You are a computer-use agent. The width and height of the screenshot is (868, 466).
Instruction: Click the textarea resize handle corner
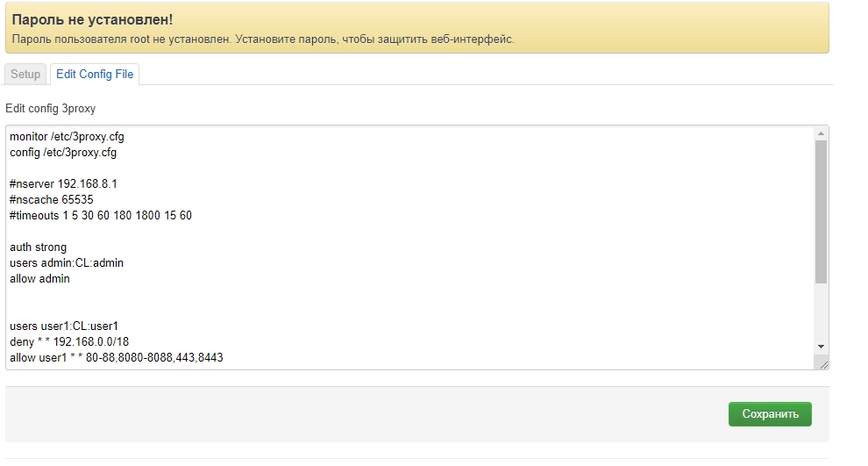click(x=822, y=363)
